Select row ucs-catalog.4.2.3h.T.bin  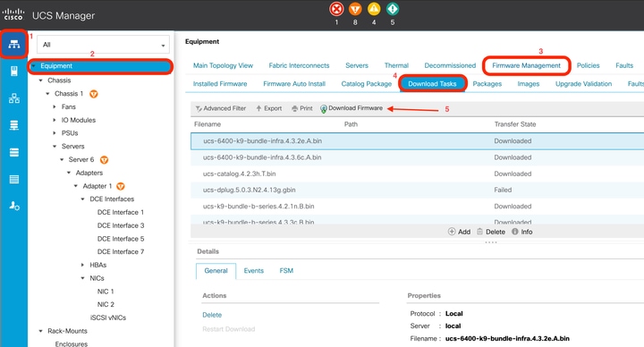417,173
